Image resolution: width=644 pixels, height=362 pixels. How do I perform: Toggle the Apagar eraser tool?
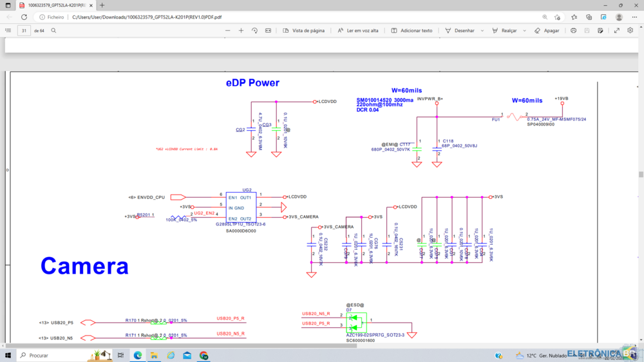tap(547, 30)
